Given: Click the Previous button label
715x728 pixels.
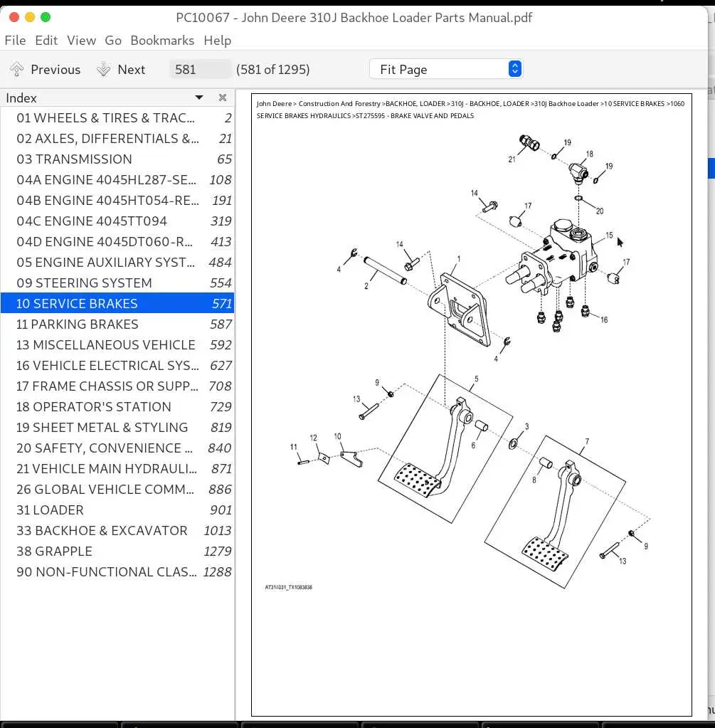Looking at the screenshot, I should [x=55, y=70].
